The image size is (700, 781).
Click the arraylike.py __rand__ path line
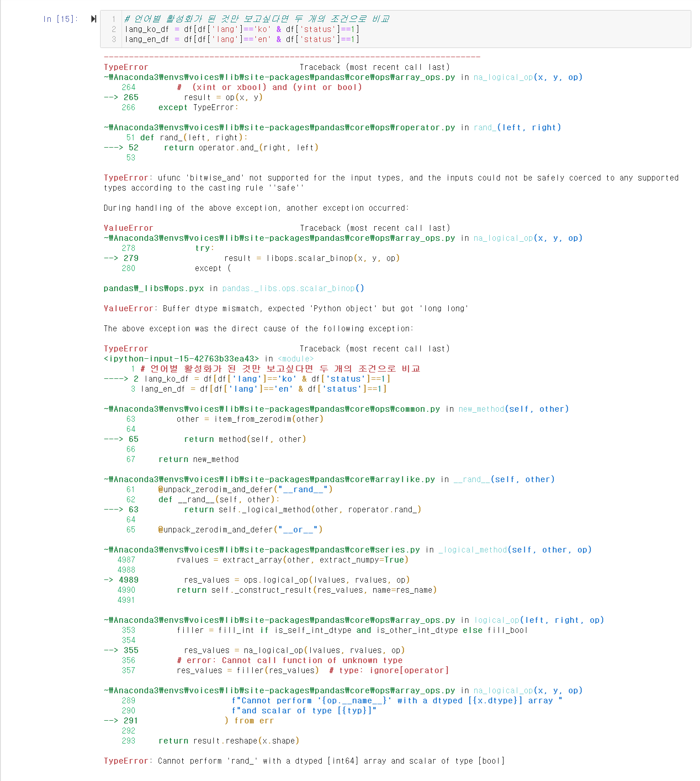[x=329, y=479]
